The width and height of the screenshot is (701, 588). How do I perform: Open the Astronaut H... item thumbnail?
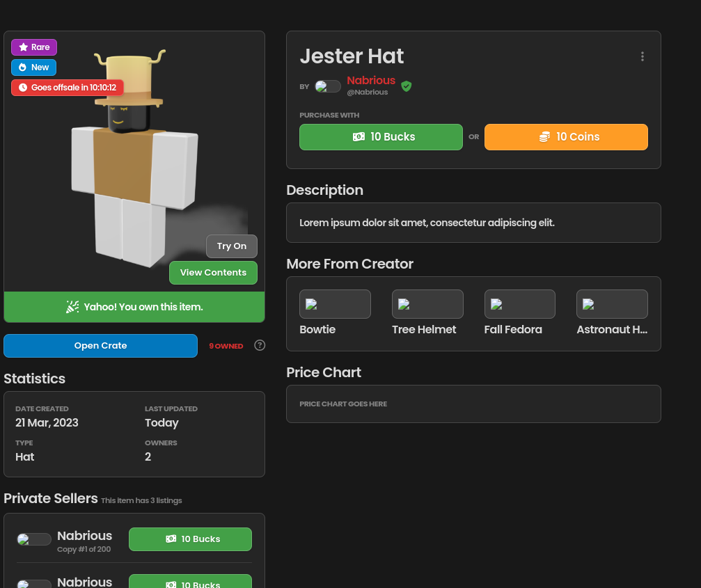[x=612, y=304]
